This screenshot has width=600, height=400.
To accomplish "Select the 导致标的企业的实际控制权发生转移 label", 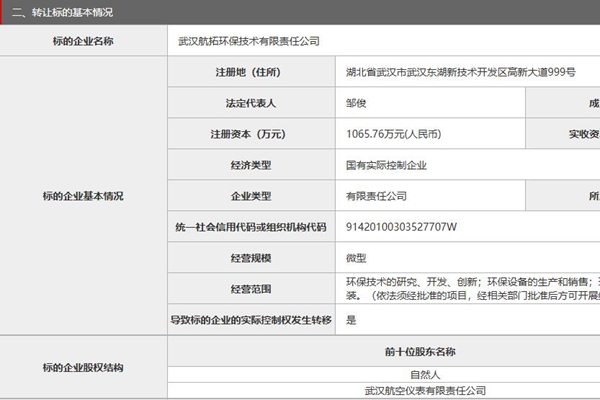I will click(x=249, y=321).
